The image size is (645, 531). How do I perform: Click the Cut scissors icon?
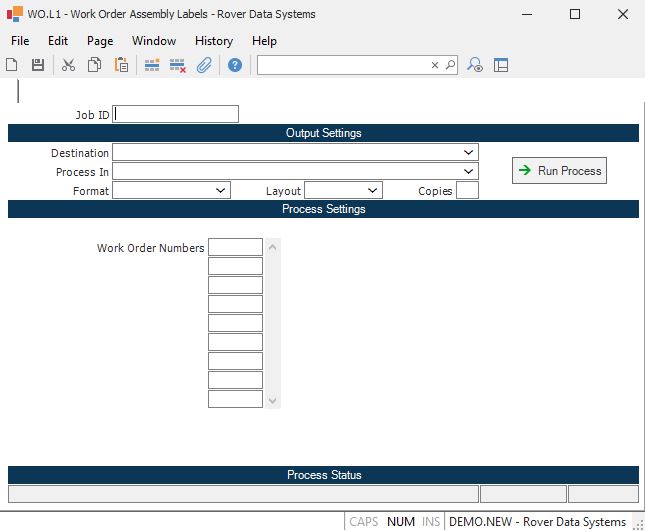(68, 65)
